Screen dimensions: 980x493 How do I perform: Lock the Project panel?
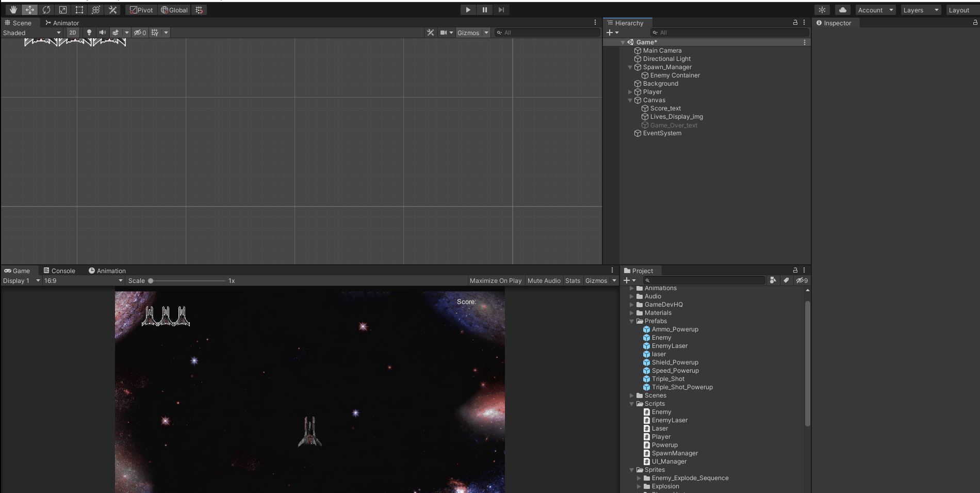pos(795,270)
